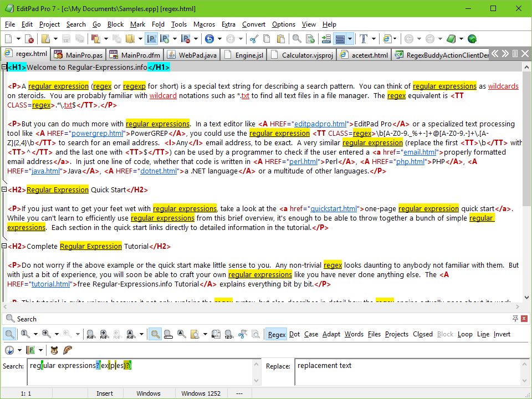Toggle the Projects search option

pyautogui.click(x=397, y=334)
